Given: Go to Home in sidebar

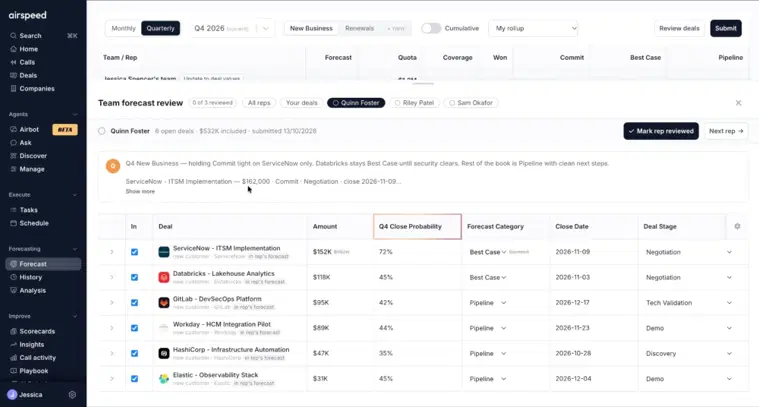Looking at the screenshot, I should (x=24, y=49).
